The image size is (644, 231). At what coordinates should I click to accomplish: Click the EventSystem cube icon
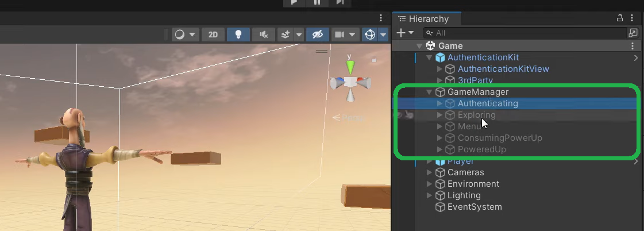(440, 207)
